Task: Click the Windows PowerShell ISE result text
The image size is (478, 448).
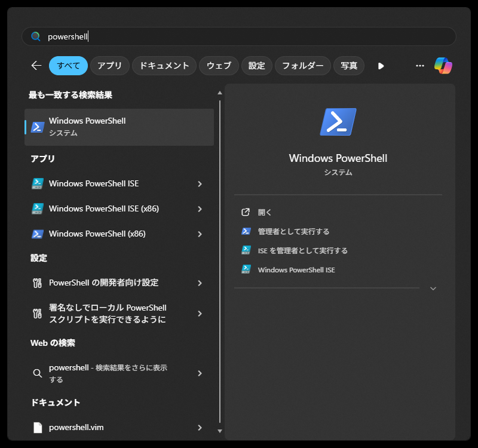Action: [94, 183]
